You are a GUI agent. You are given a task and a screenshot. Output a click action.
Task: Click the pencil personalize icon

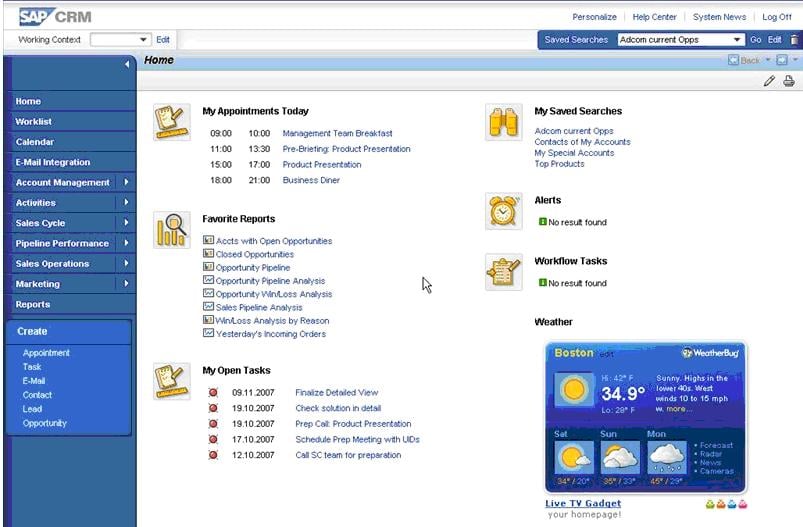(x=769, y=81)
